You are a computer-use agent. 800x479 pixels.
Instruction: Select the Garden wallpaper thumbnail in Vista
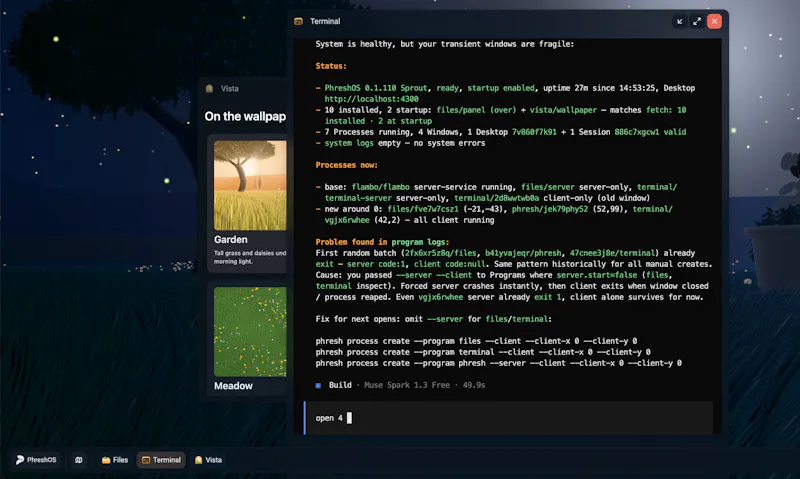pyautogui.click(x=250, y=185)
